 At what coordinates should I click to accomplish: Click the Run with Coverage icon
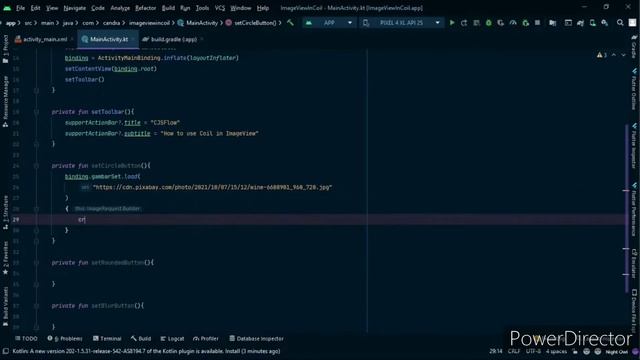pos(501,23)
